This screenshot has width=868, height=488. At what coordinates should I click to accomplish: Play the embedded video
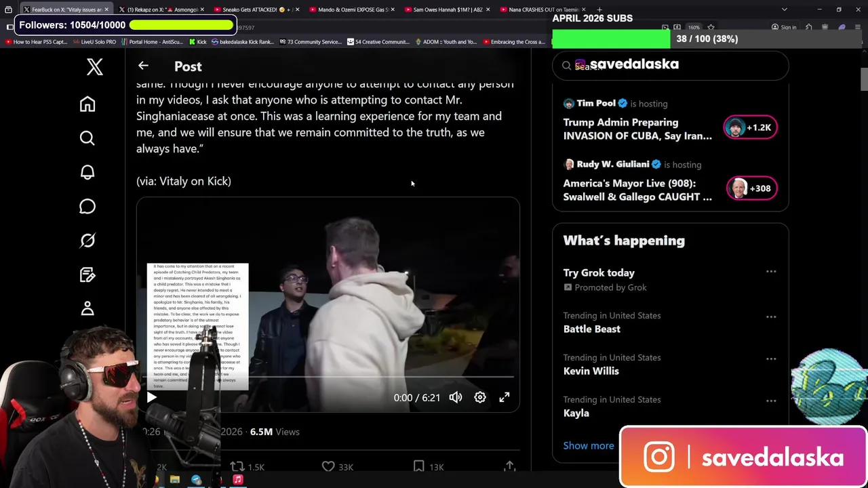click(x=152, y=398)
